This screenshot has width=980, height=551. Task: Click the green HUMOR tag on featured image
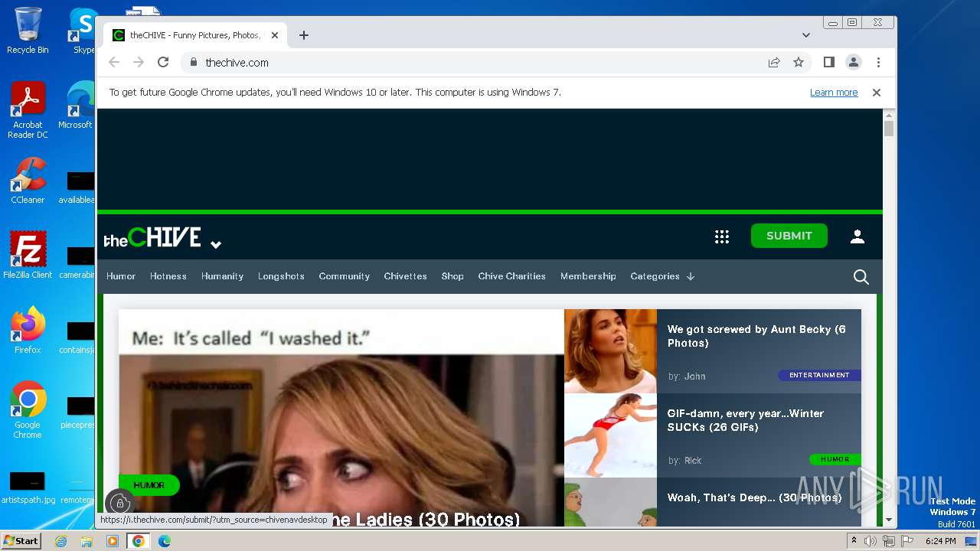149,485
